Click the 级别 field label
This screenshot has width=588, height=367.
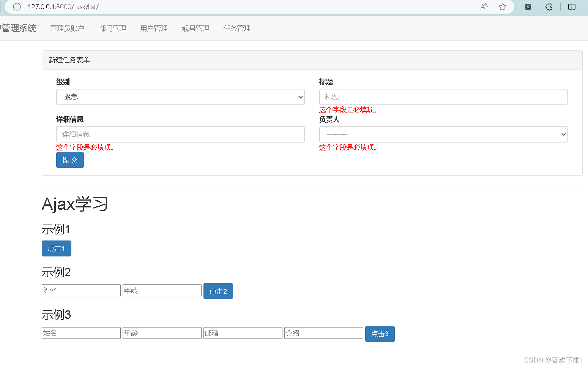click(x=63, y=82)
